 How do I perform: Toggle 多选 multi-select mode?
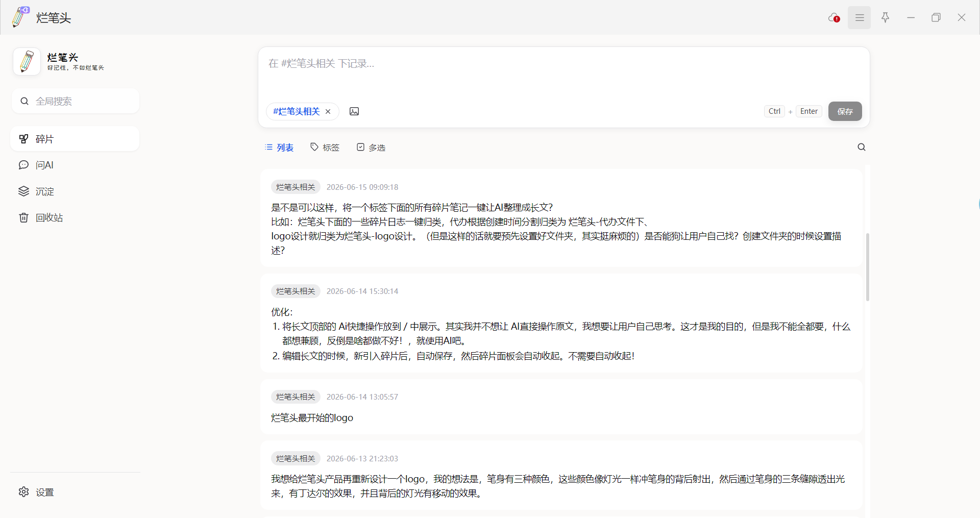tap(371, 147)
